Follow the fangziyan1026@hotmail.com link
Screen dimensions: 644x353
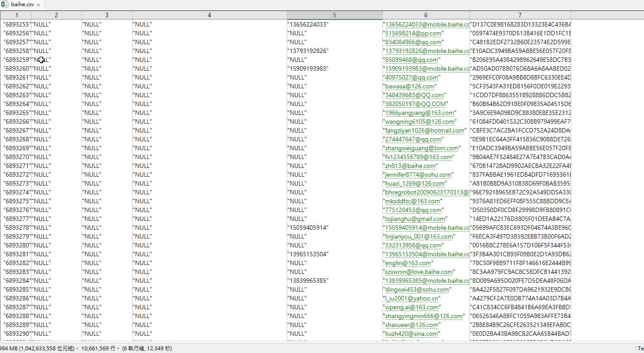pyautogui.click(x=425, y=131)
